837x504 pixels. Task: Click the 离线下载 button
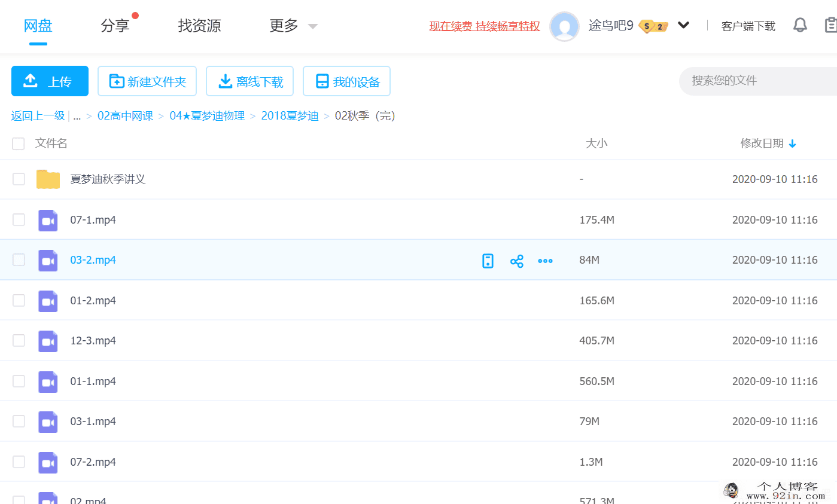[x=249, y=81]
